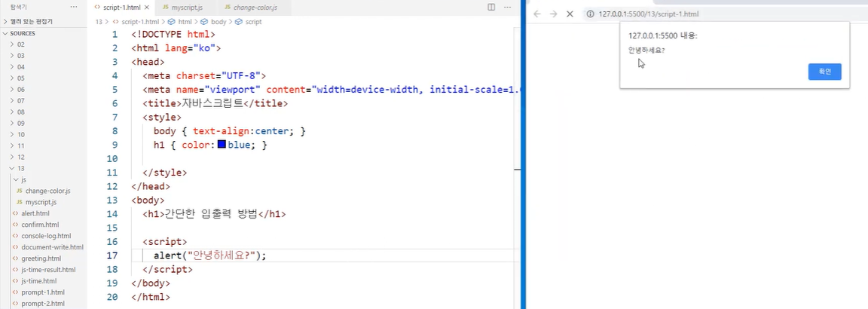This screenshot has width=868, height=309.
Task: Click the 탐색기 explorer panel title
Action: 19,8
